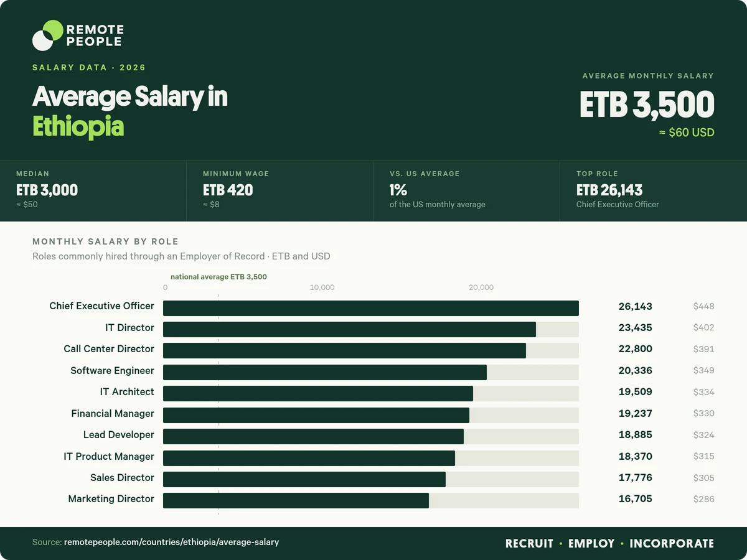Image resolution: width=747 pixels, height=560 pixels.
Task: Click the Software Engineer salary bar
Action: point(325,372)
